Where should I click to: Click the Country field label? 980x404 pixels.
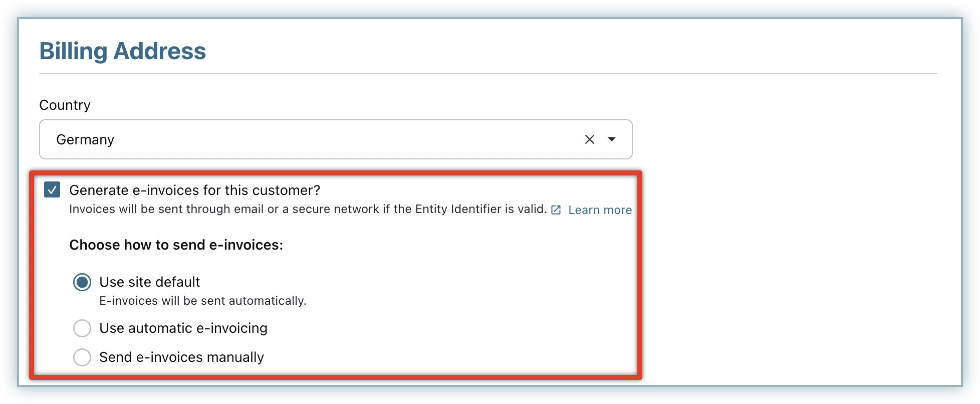pos(65,105)
